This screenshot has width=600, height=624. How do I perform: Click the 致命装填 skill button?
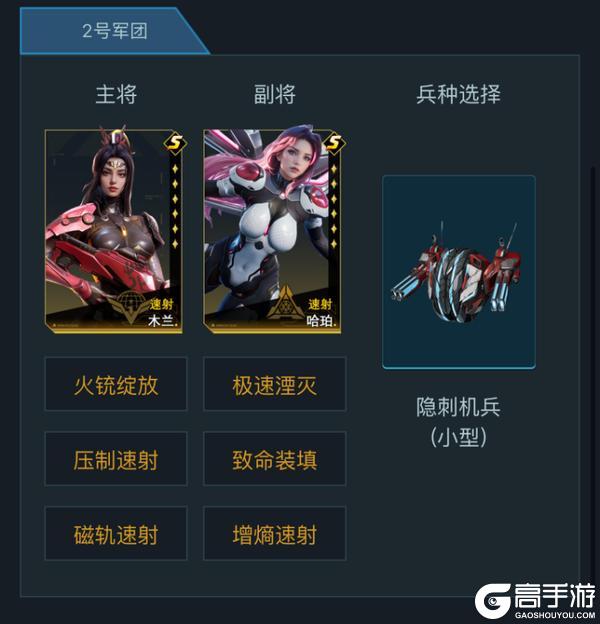[x=275, y=459]
